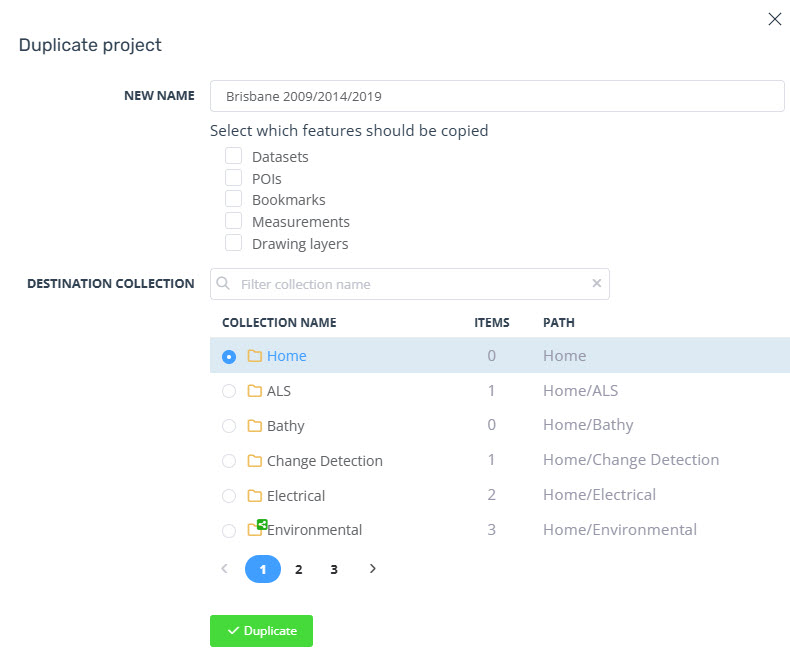Click the search magnifier icon
The height and width of the screenshot is (665, 790).
tap(223, 284)
